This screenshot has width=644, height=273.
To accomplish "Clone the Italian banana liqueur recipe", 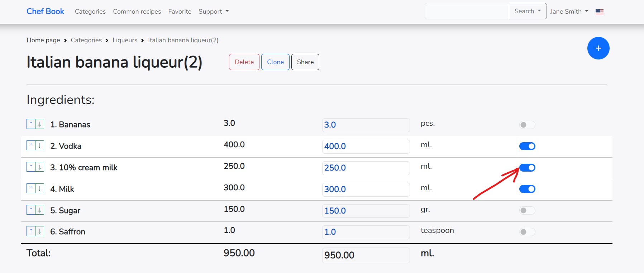I will click(275, 62).
